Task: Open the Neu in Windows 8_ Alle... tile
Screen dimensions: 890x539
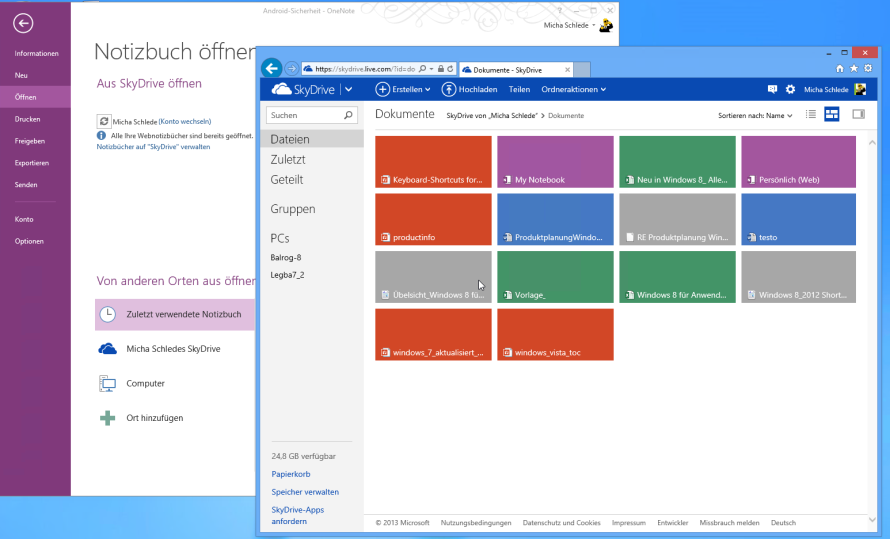Action: 677,162
